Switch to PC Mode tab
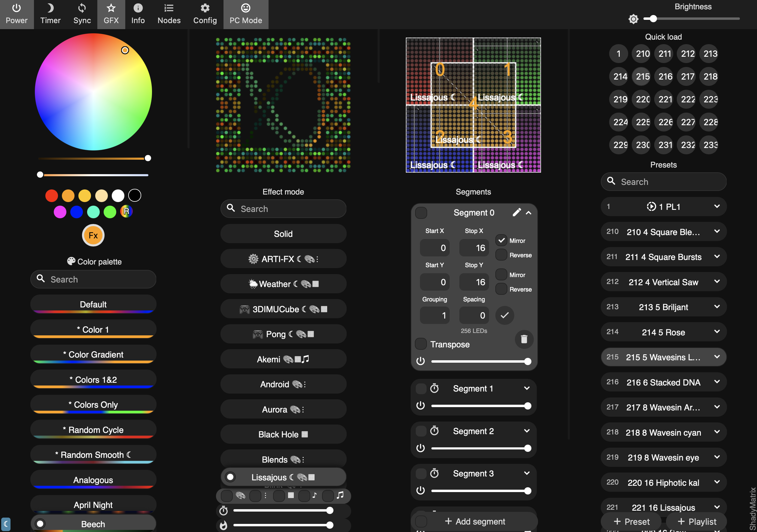 246,14
